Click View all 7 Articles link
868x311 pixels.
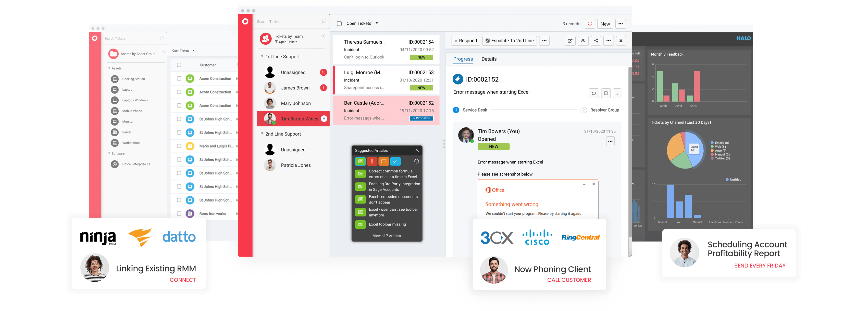(x=387, y=236)
